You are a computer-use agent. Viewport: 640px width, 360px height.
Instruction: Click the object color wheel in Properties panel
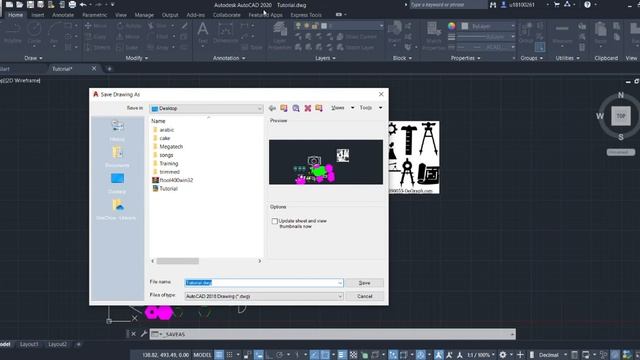[451, 26]
